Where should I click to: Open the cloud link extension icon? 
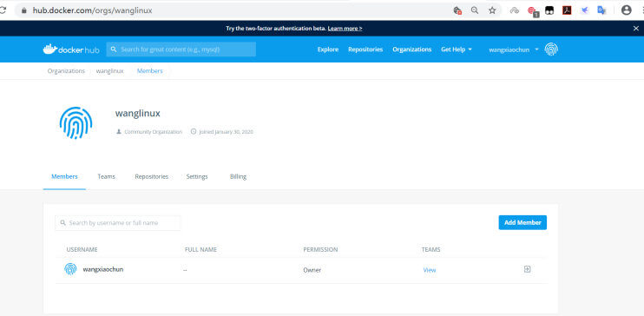pyautogui.click(x=515, y=10)
